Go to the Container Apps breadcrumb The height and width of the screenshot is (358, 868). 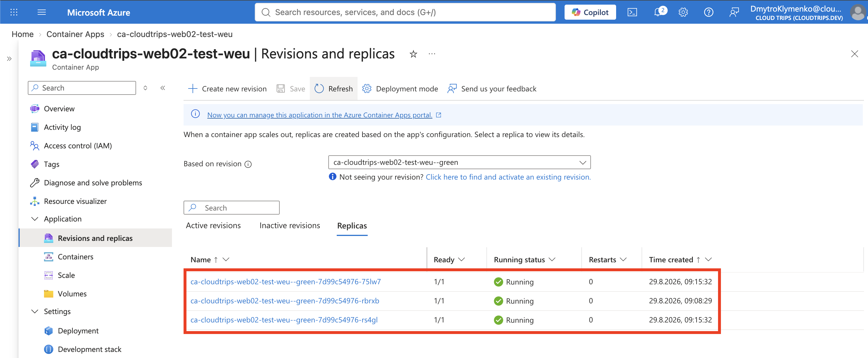pos(75,34)
